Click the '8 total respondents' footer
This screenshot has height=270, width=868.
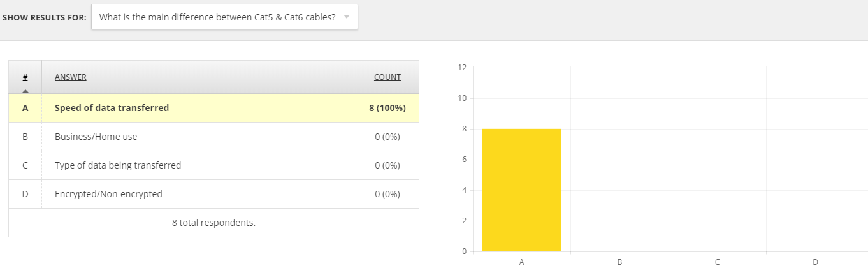(213, 223)
